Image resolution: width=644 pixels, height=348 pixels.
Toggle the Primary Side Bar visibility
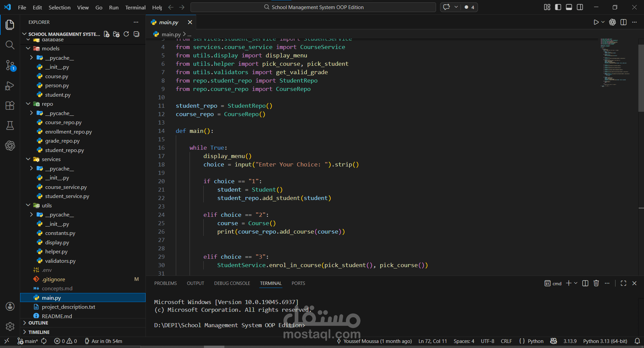tap(557, 7)
